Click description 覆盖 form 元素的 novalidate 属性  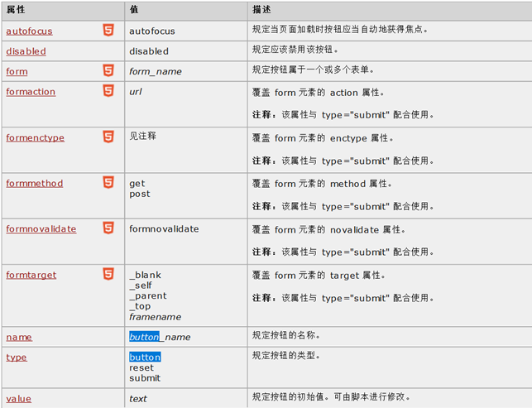(328, 230)
